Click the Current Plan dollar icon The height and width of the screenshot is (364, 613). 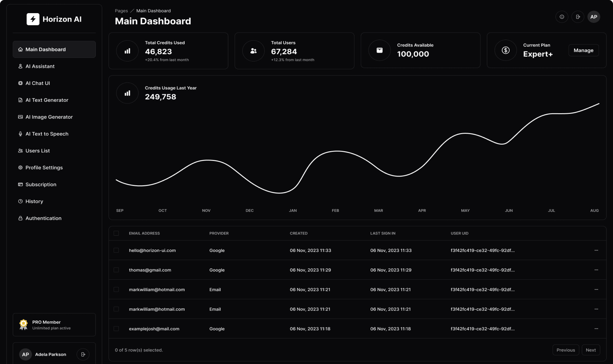(505, 50)
